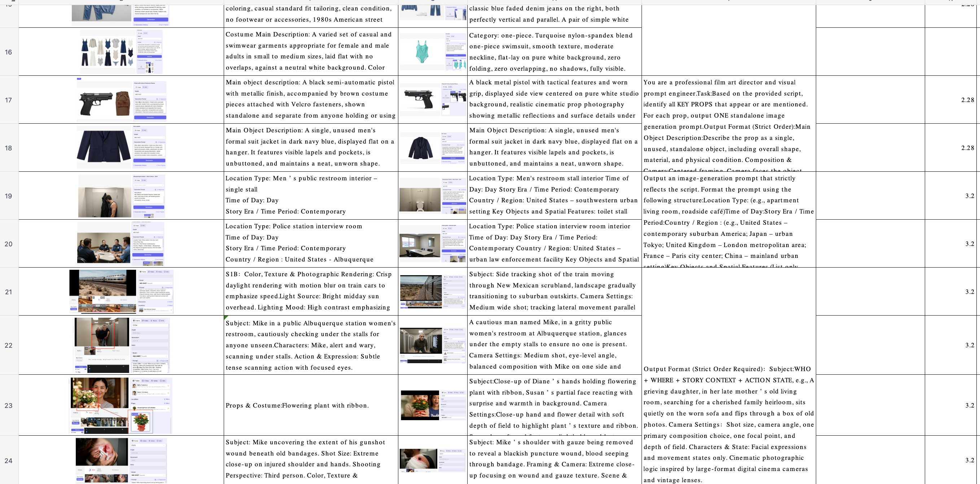Open the navy jacket on hanger image
This screenshot has width=980, height=484.
433,148
